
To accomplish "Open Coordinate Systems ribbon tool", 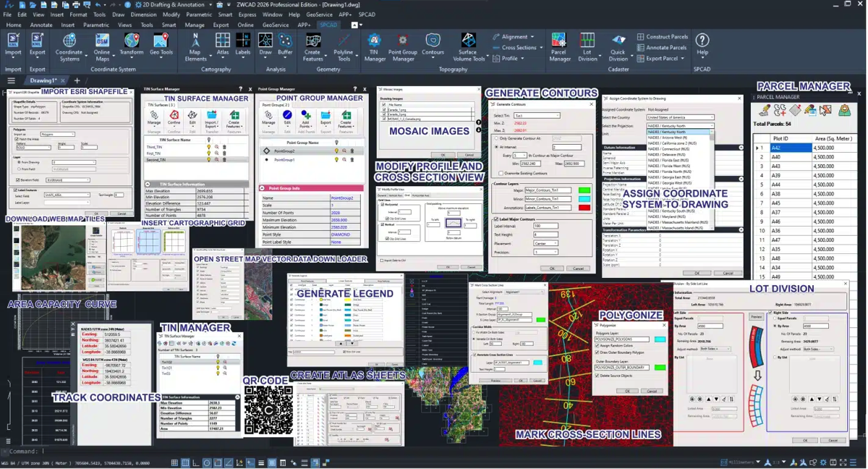I will pyautogui.click(x=69, y=46).
